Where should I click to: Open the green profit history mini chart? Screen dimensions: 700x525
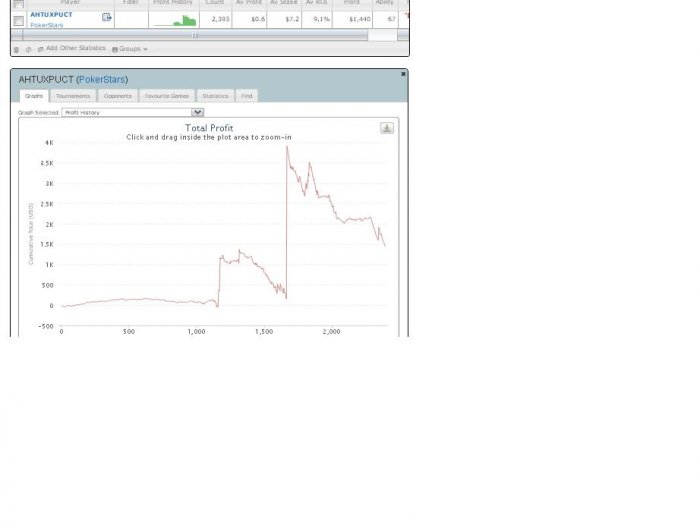pos(175,21)
